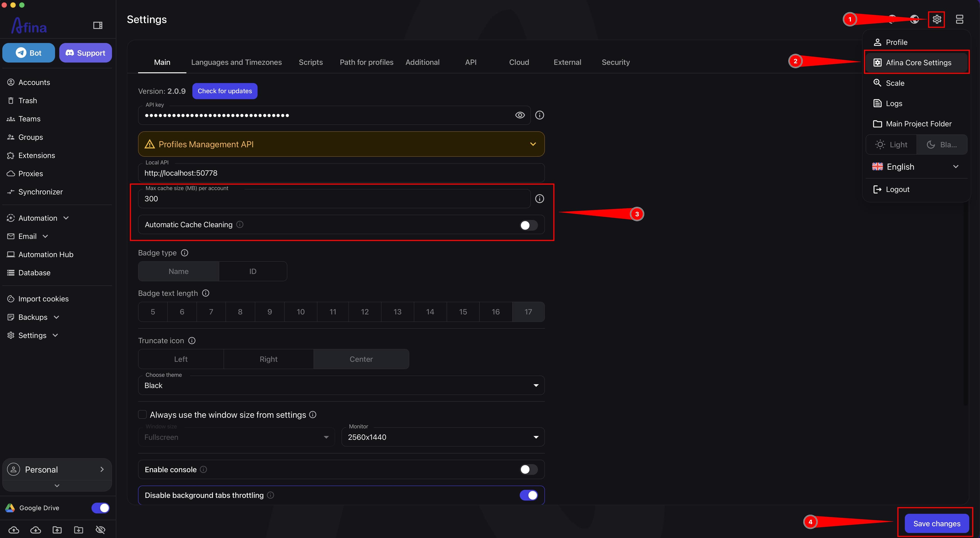Click the folder download icon
This screenshot has height=538, width=980.
point(79,530)
